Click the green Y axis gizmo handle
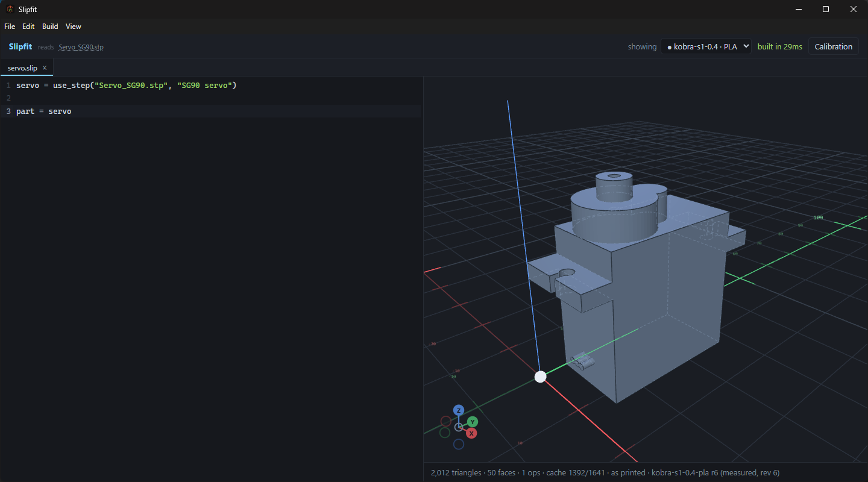The height and width of the screenshot is (482, 868). click(x=473, y=422)
